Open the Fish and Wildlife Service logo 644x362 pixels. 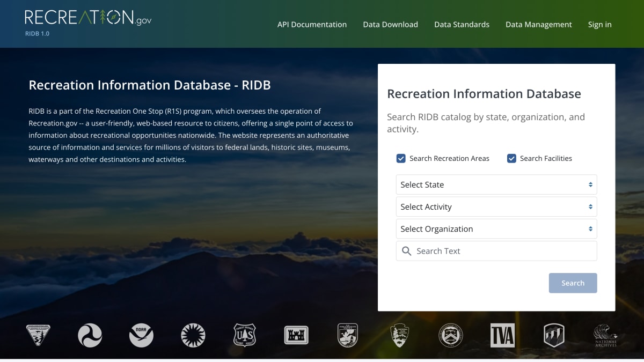[x=348, y=335]
